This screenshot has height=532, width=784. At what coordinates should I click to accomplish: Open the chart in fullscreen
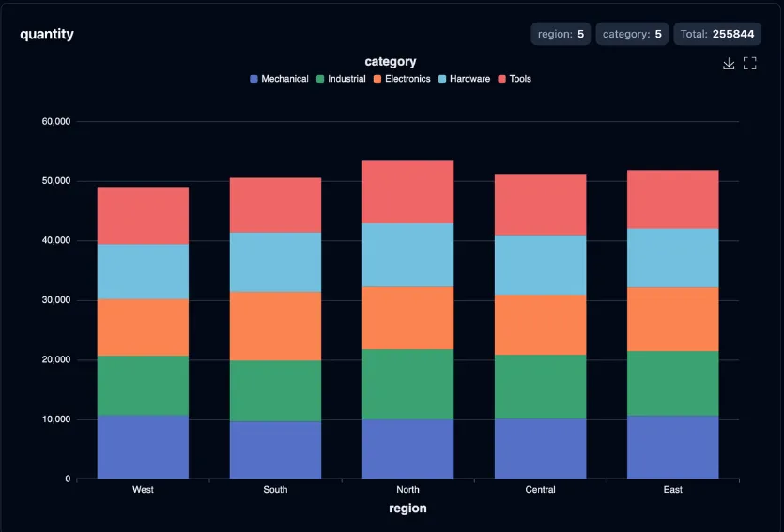coord(749,64)
